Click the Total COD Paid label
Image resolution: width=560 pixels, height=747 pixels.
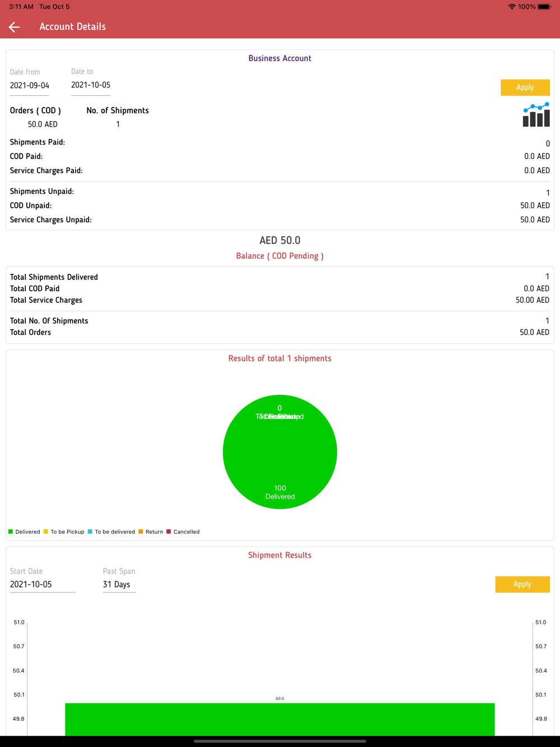pyautogui.click(x=35, y=288)
